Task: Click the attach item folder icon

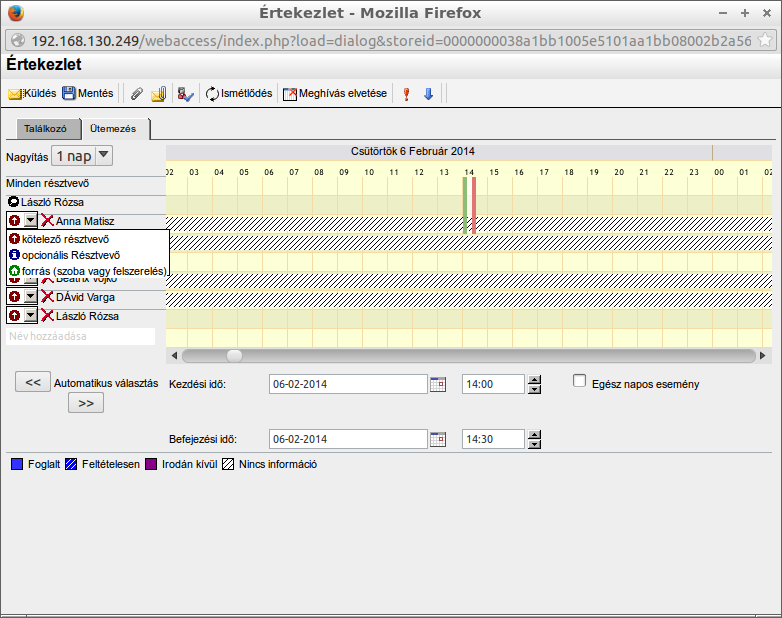Action: pyautogui.click(x=159, y=94)
